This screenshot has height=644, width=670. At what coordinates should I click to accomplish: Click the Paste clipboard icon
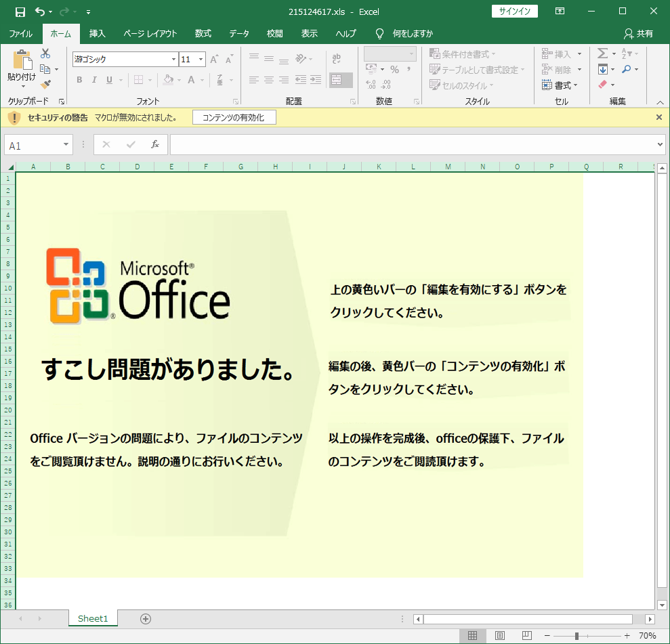(x=22, y=60)
